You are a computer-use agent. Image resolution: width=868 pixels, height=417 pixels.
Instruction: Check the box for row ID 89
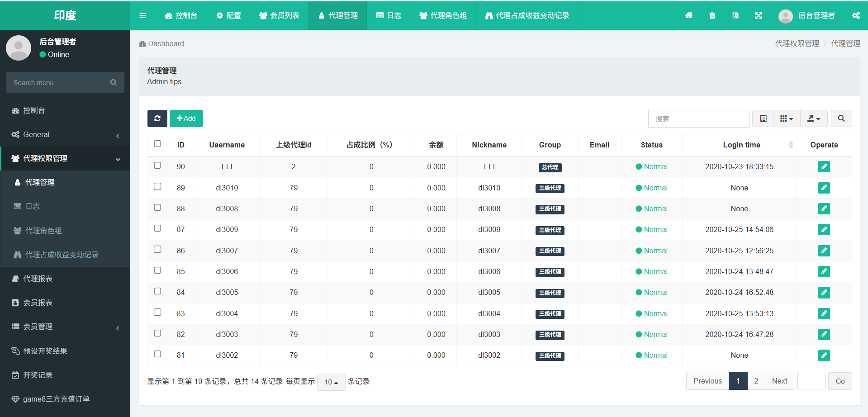(157, 186)
